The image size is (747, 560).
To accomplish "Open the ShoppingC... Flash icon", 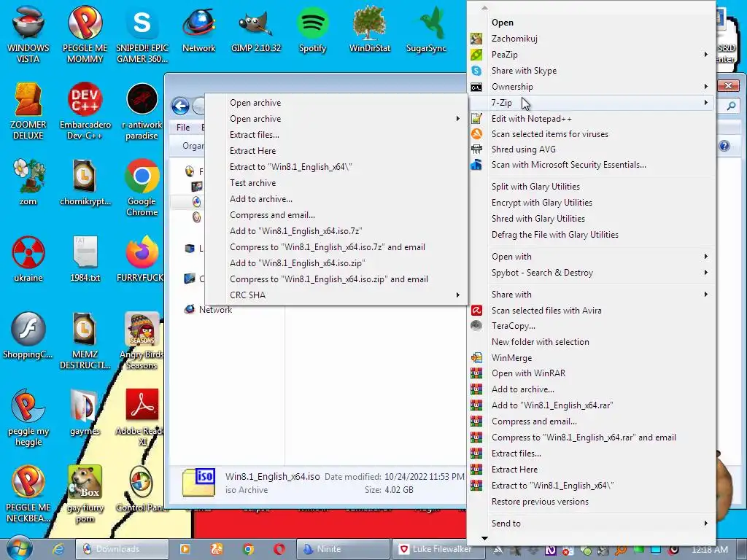I will tap(28, 335).
